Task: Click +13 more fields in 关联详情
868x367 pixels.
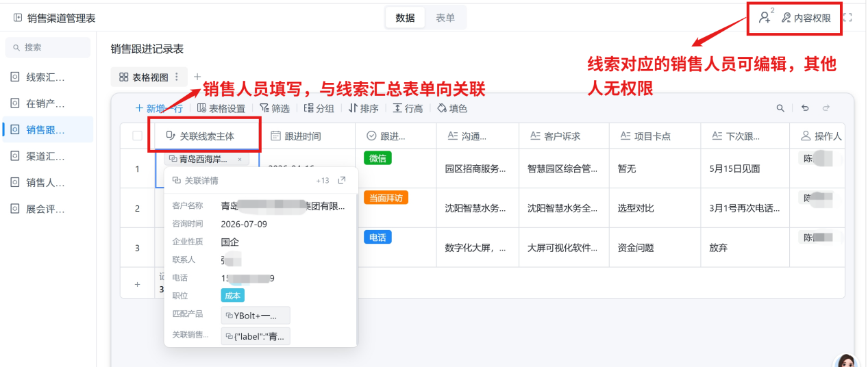Action: pos(323,181)
